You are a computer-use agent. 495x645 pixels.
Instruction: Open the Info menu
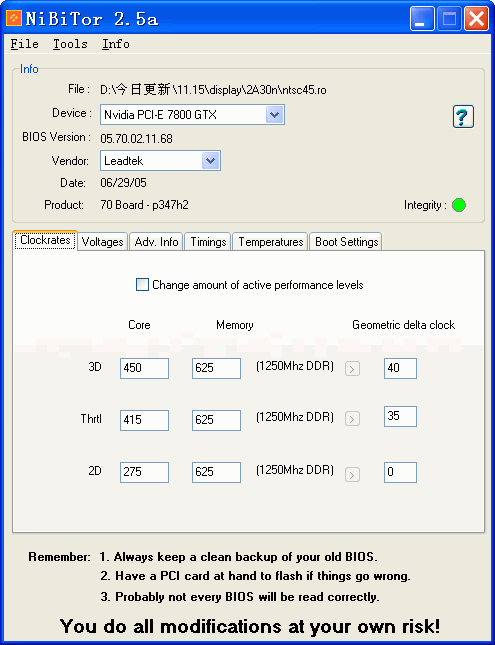tap(116, 44)
